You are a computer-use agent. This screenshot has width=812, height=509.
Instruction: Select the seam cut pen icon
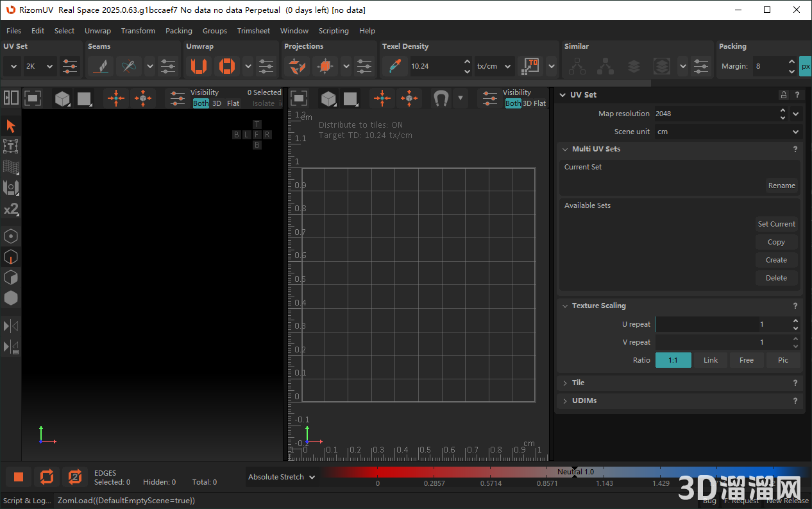tap(100, 66)
